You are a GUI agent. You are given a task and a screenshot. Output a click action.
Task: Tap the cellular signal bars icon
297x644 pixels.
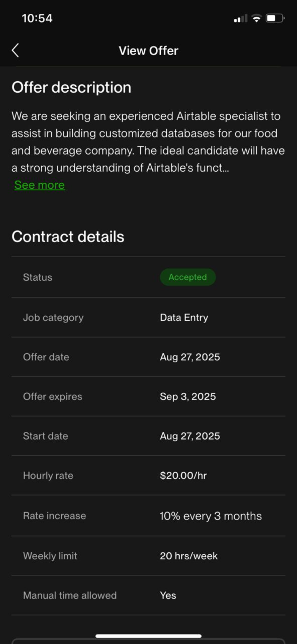pos(240,19)
